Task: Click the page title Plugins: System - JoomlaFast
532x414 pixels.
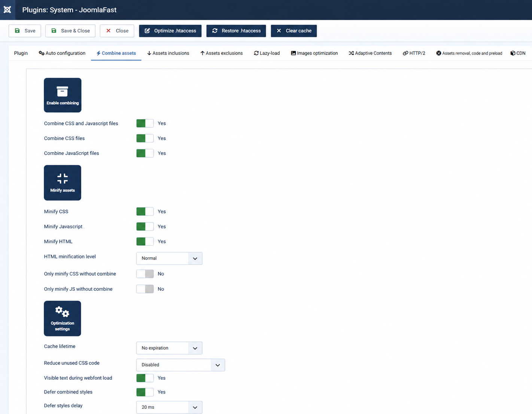Action: (x=69, y=10)
